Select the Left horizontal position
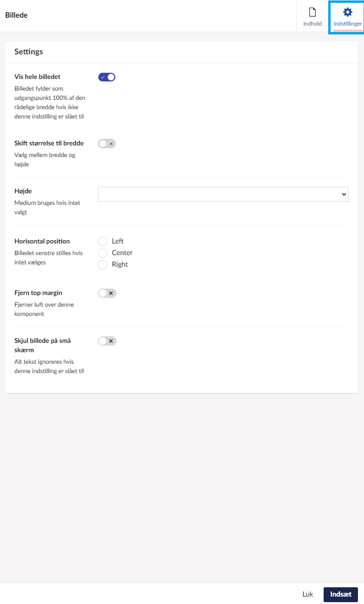The height and width of the screenshot is (604, 364). click(x=103, y=241)
